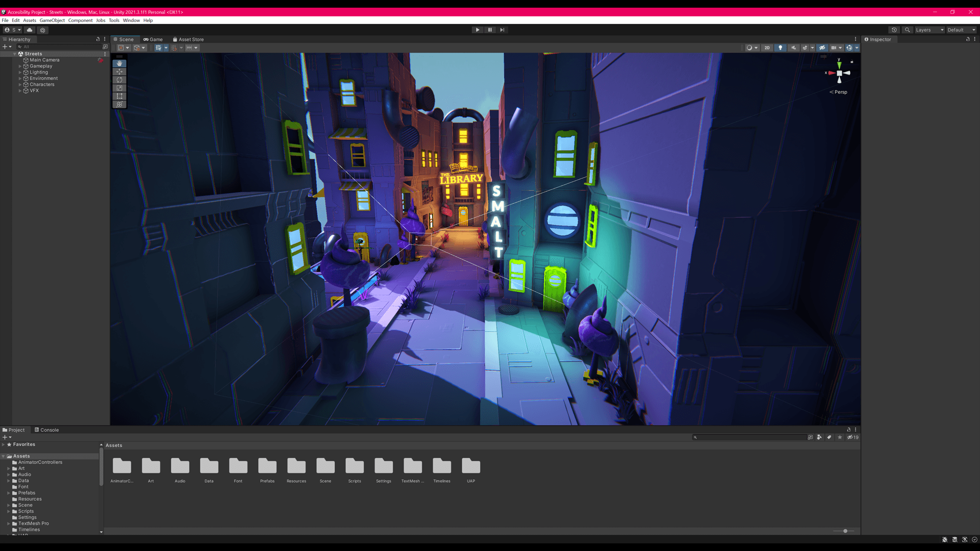Open the account S dropdown
Viewport: 980px width, 551px height.
click(x=13, y=30)
